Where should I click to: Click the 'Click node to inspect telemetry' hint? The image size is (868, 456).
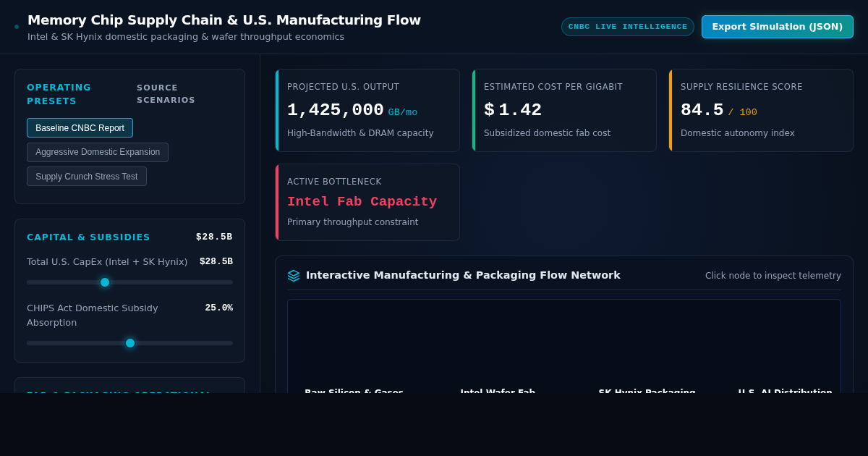point(773,276)
